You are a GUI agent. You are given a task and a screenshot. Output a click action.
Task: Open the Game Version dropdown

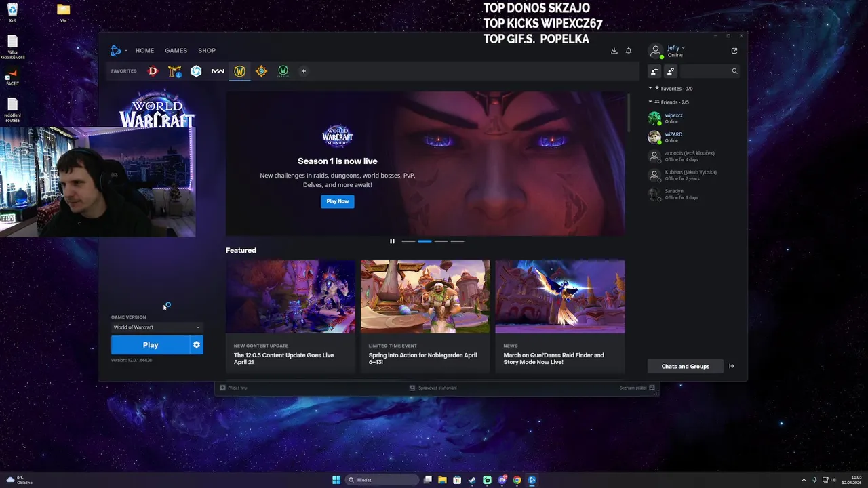(x=157, y=327)
